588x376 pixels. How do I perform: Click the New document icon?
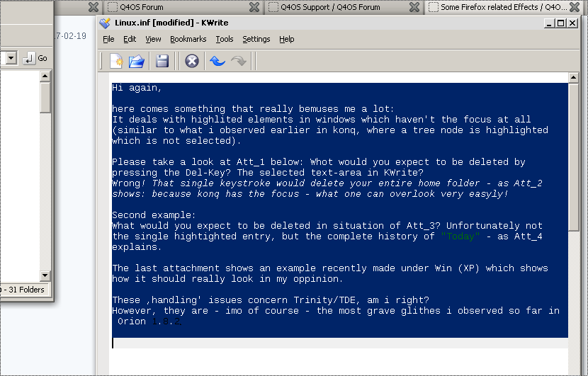click(x=116, y=61)
